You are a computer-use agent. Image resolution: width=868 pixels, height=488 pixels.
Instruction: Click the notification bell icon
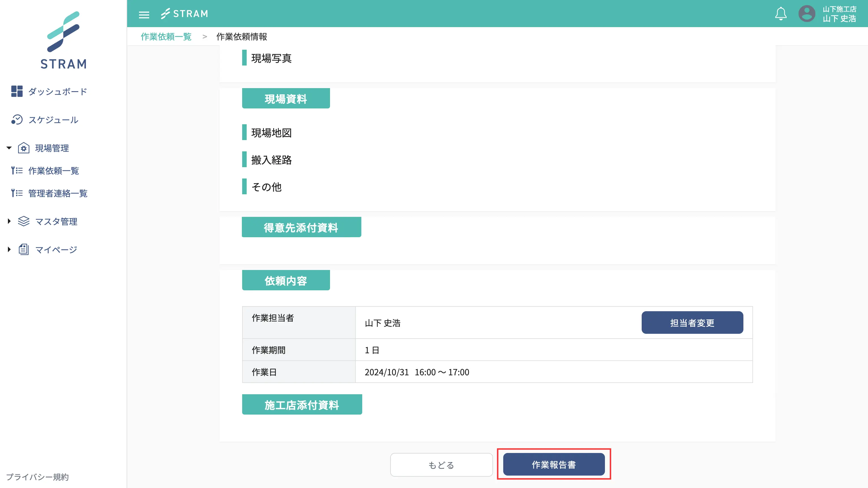[780, 14]
